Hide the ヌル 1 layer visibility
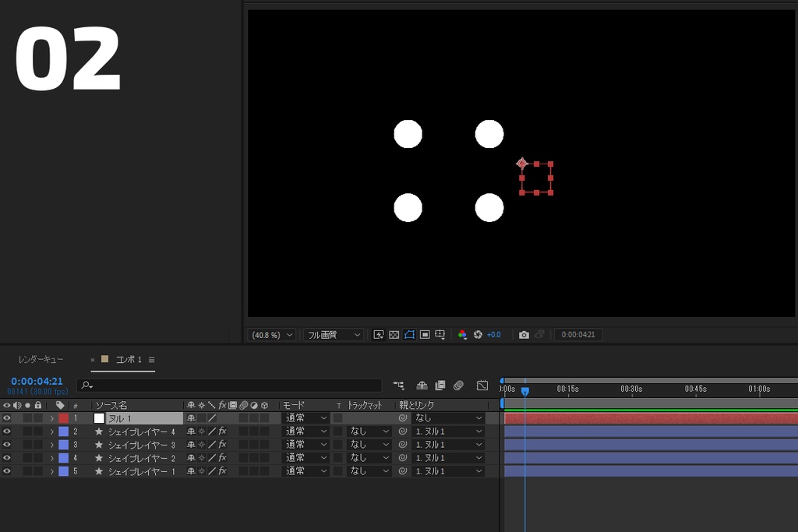Image resolution: width=798 pixels, height=532 pixels. click(7, 417)
